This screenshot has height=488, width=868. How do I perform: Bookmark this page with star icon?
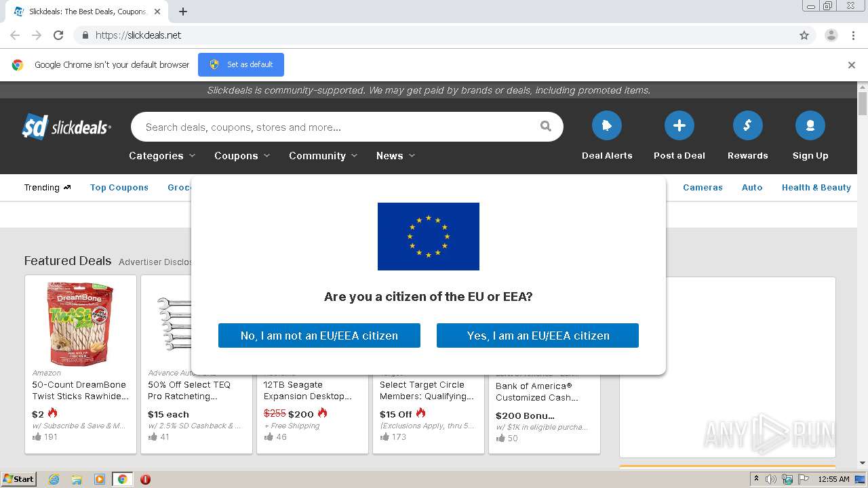(x=804, y=35)
